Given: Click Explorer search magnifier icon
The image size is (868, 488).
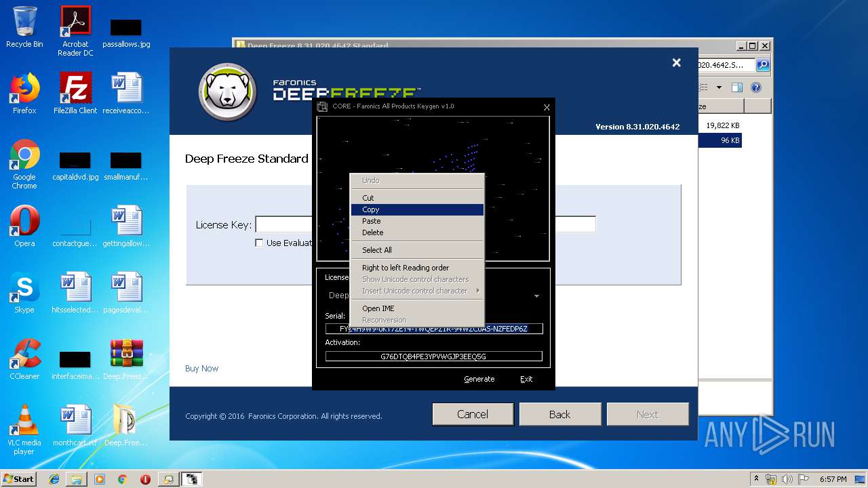Looking at the screenshot, I should pyautogui.click(x=763, y=65).
